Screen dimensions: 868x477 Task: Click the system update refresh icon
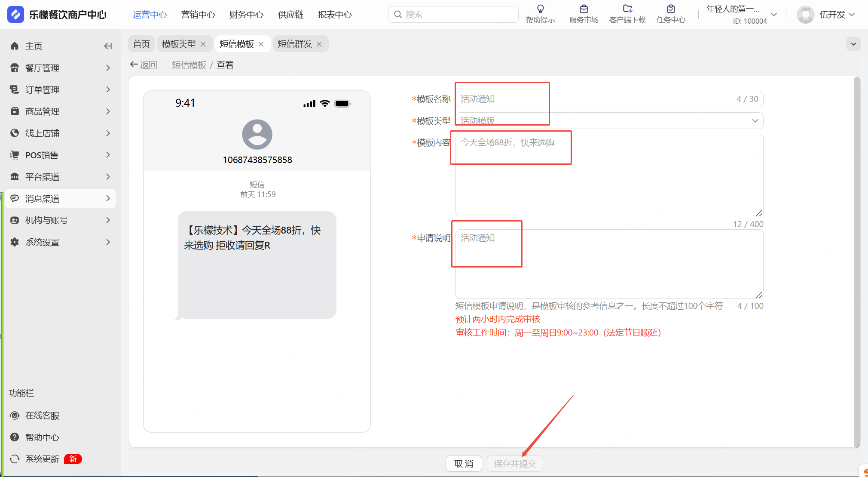[15, 459]
